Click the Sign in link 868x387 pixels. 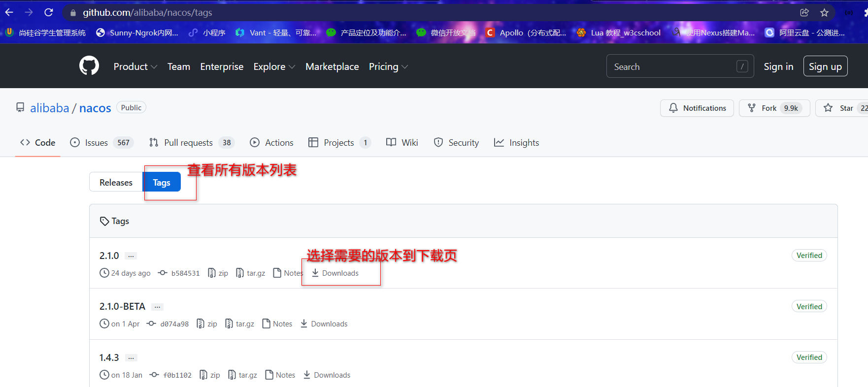(778, 66)
